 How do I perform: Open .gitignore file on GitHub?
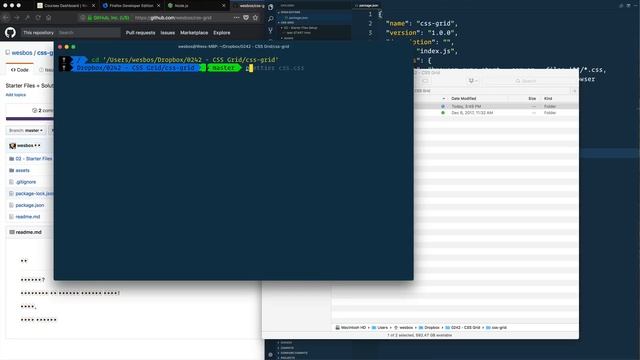26,182
